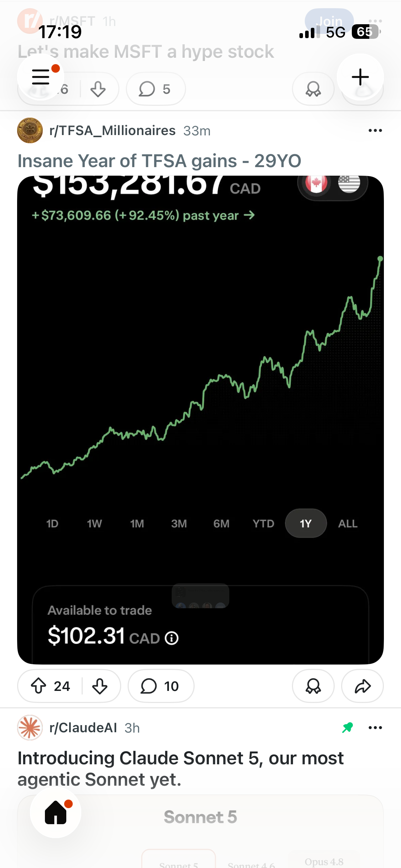Open comments on the MSFT post
This screenshot has height=868, width=401.
[x=156, y=89]
